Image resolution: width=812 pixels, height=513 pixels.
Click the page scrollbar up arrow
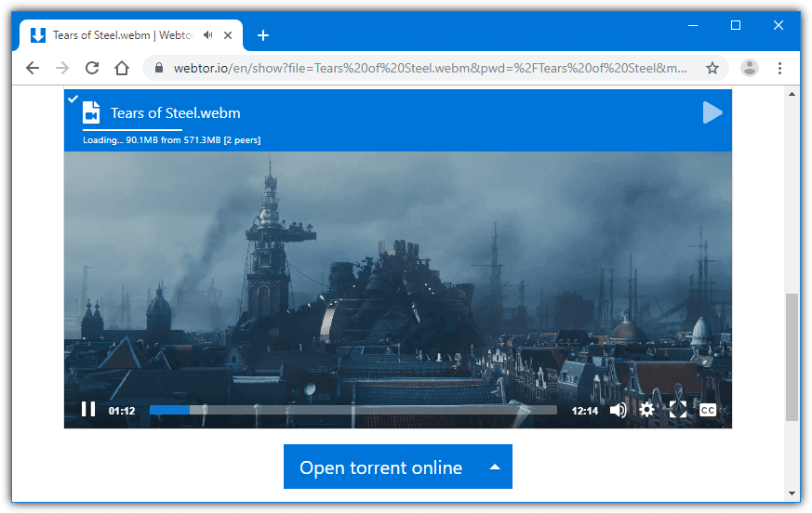tap(792, 94)
